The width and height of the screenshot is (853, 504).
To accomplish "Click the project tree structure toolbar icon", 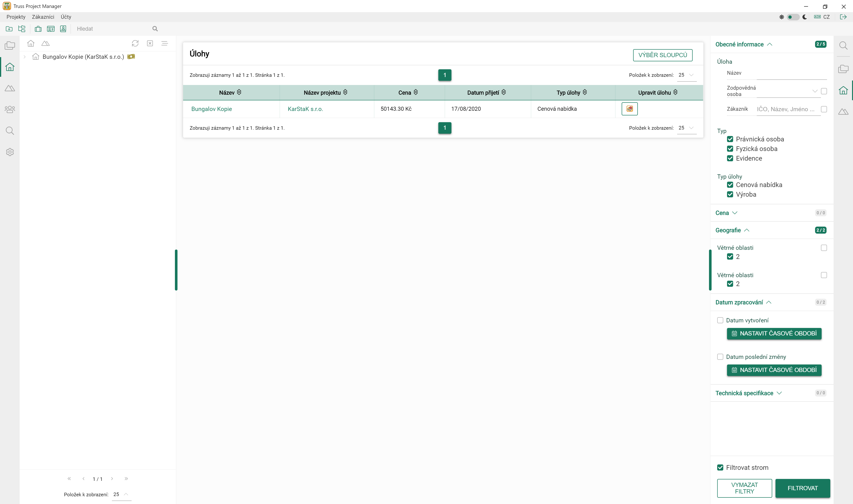I will click(x=22, y=29).
